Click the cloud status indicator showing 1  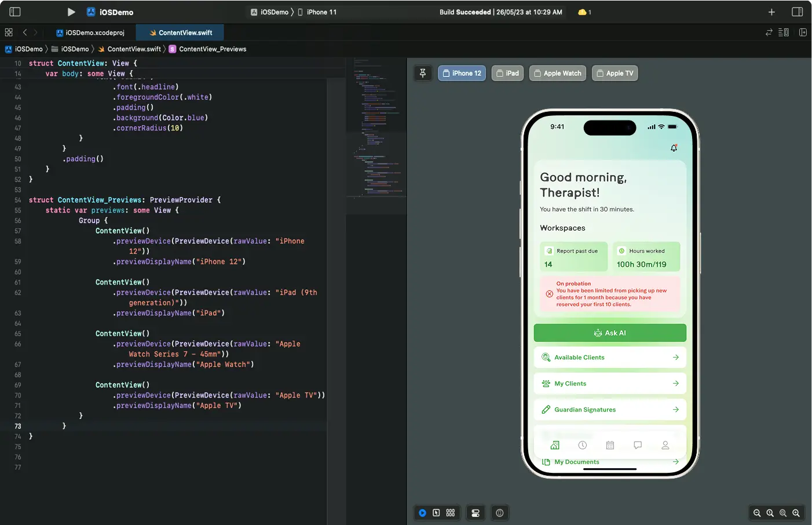click(x=584, y=12)
